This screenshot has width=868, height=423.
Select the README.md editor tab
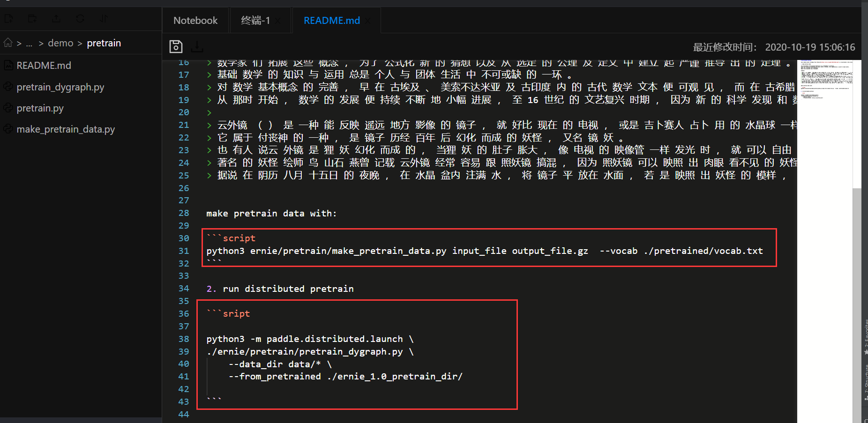coord(332,21)
